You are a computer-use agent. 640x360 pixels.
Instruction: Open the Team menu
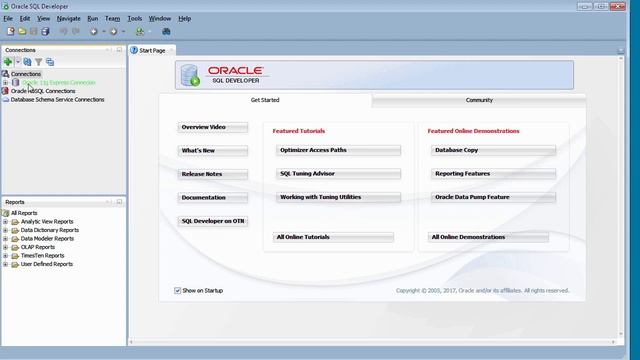tap(112, 18)
